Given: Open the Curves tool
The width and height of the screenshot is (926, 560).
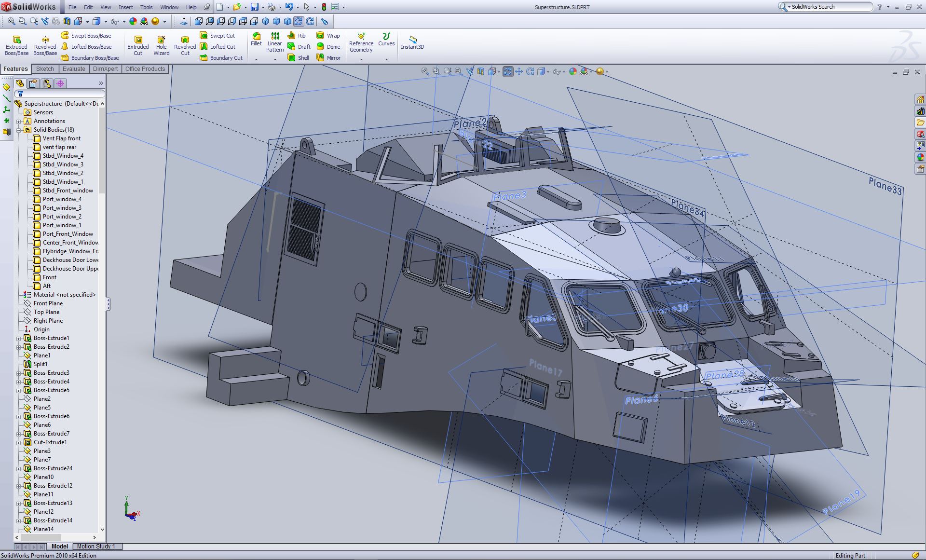Looking at the screenshot, I should 386,40.
